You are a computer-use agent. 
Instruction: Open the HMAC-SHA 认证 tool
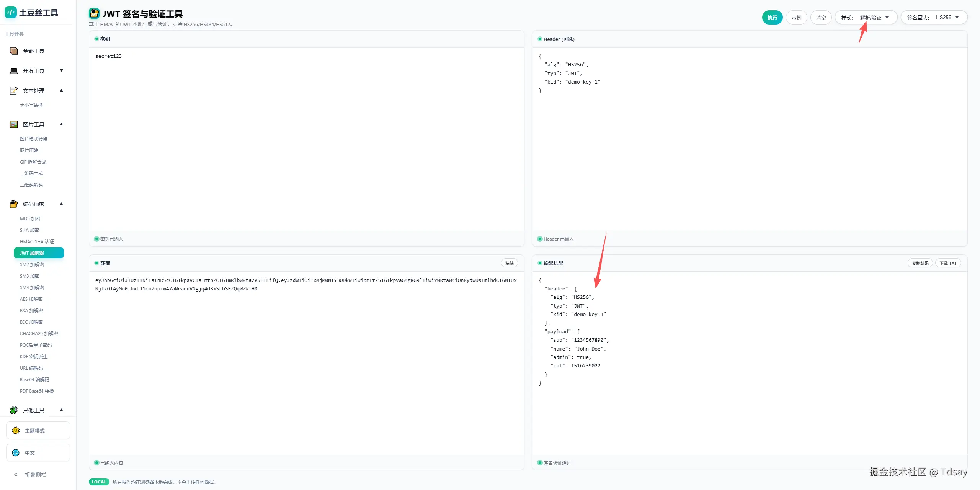(x=37, y=242)
